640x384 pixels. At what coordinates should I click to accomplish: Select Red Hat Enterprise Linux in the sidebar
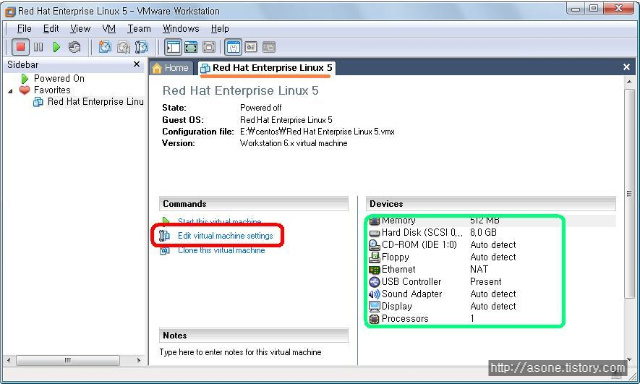tap(95, 102)
